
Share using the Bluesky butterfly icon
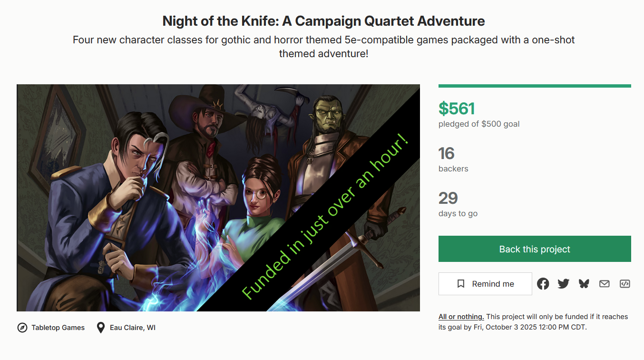point(584,284)
